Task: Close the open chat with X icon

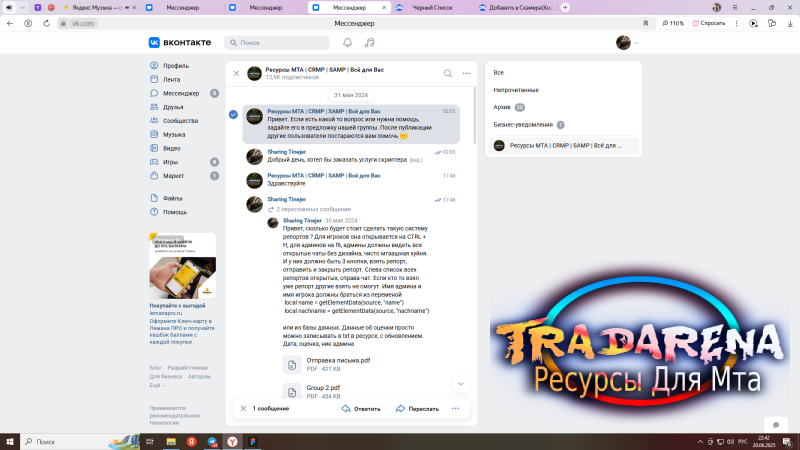Action: (236, 73)
